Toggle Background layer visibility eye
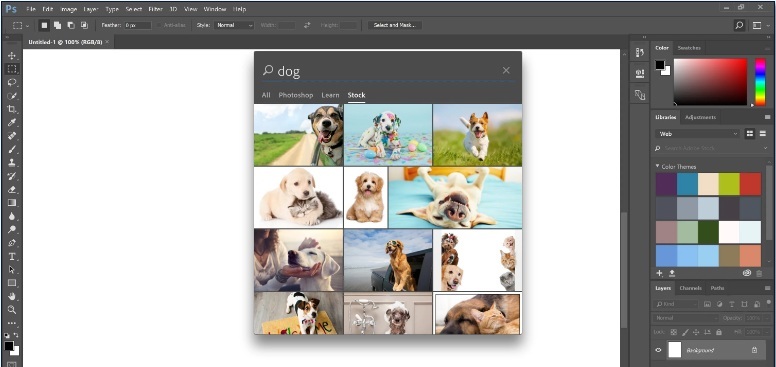This screenshot has height=367, width=776. (658, 350)
